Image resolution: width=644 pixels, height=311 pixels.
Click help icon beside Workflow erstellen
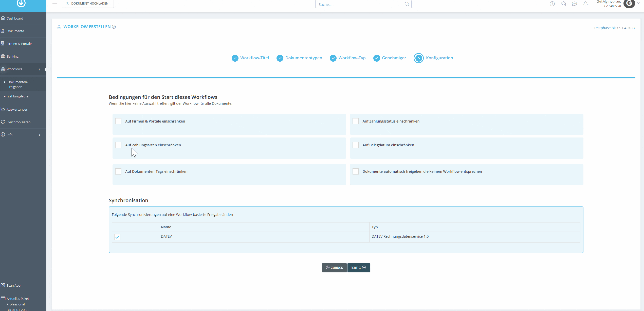[114, 27]
